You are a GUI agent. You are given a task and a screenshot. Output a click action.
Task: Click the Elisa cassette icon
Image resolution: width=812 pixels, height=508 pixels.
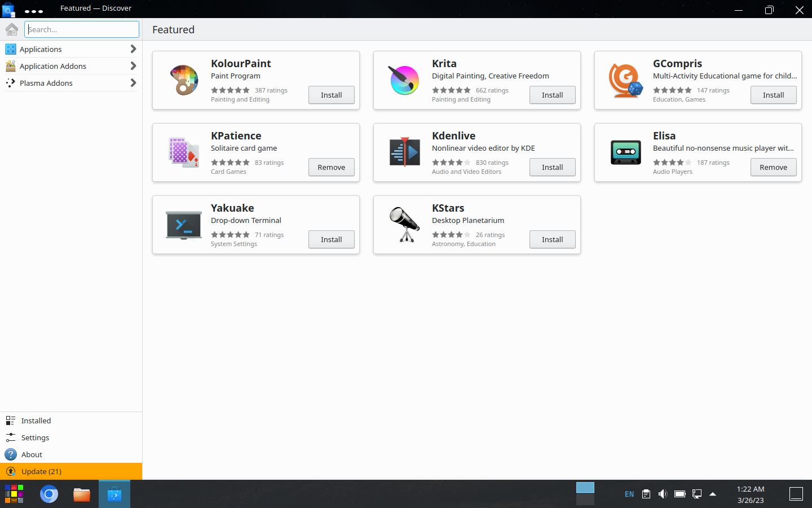[x=625, y=152]
